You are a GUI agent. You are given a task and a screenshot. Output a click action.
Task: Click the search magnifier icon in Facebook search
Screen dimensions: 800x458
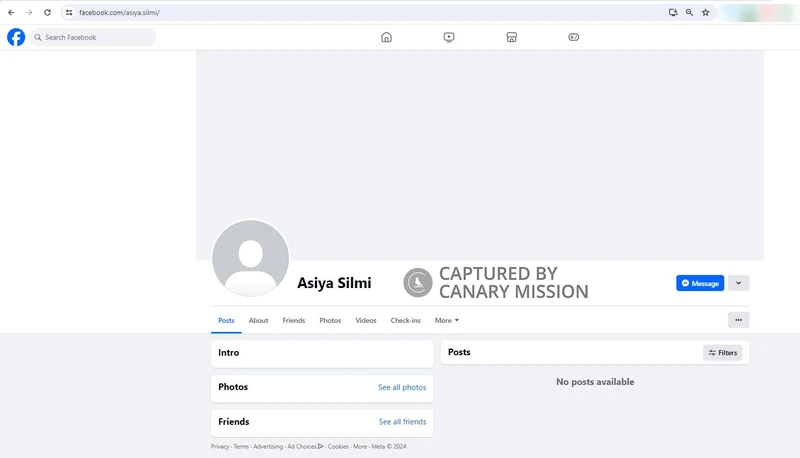(x=38, y=37)
